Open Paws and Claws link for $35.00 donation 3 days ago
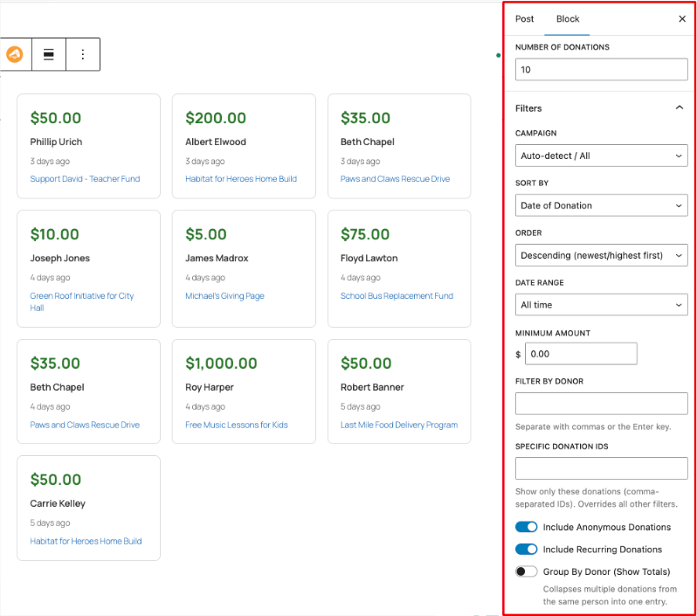Screen dimensions: 697x616 tap(395, 179)
